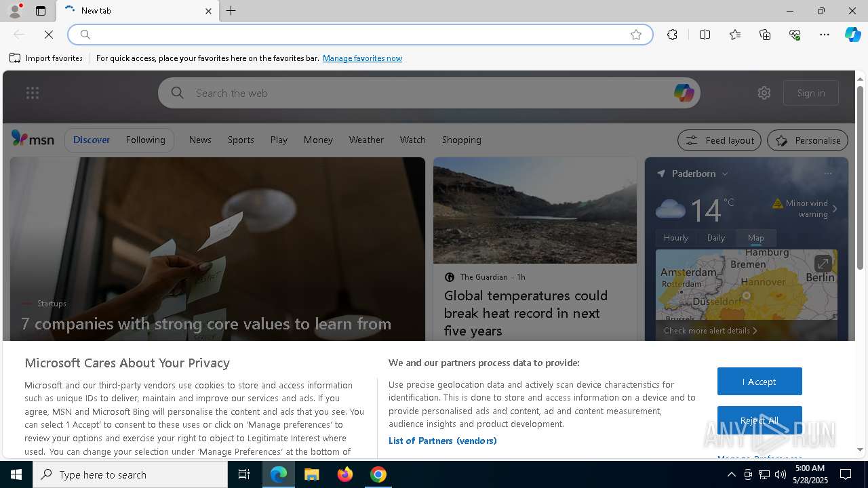Open Global temperatures heat record article
868x488 pixels.
(526, 313)
